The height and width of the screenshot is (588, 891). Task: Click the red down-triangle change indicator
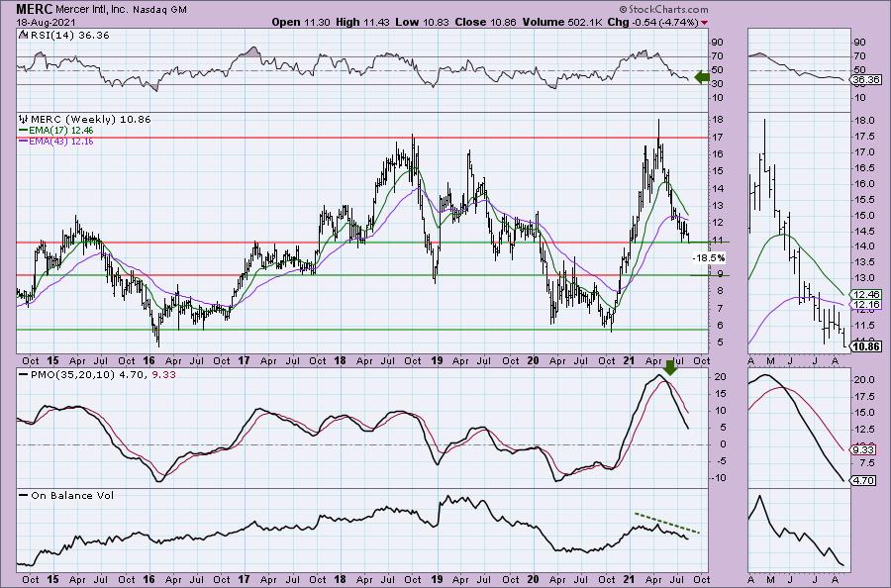pos(705,23)
